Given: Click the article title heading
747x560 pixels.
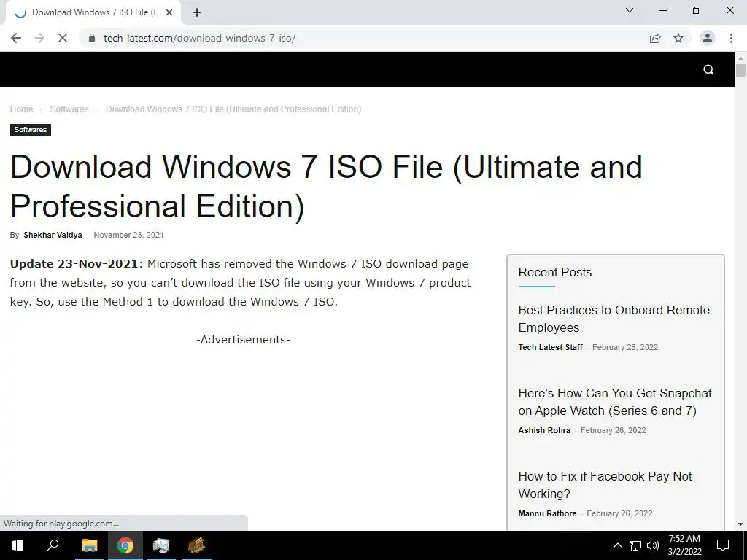Looking at the screenshot, I should tap(326, 186).
